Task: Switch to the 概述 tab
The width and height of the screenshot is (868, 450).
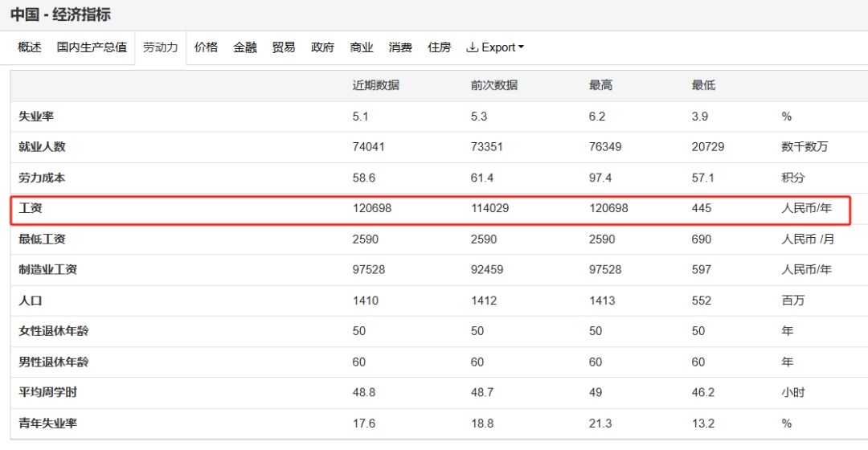Action: pos(30,47)
